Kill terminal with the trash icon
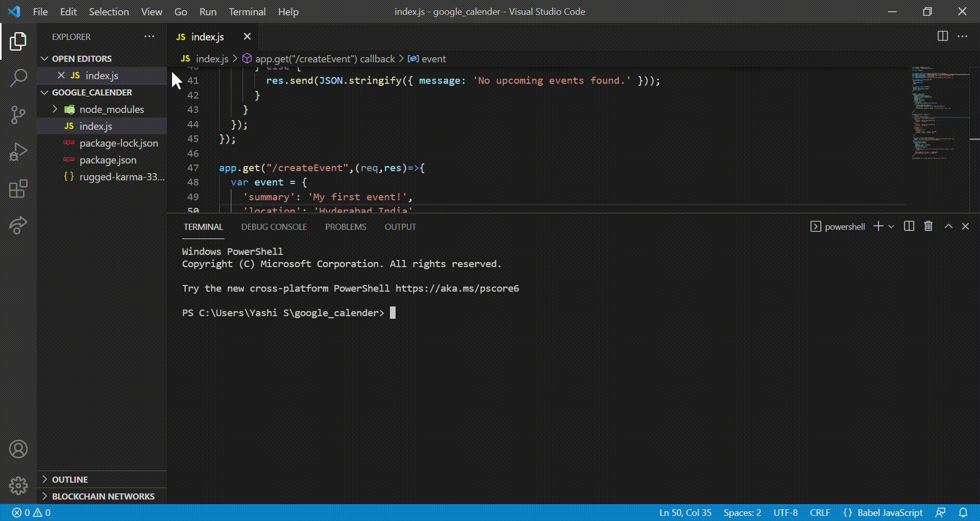Screen dimensions: 980x521 [928, 226]
